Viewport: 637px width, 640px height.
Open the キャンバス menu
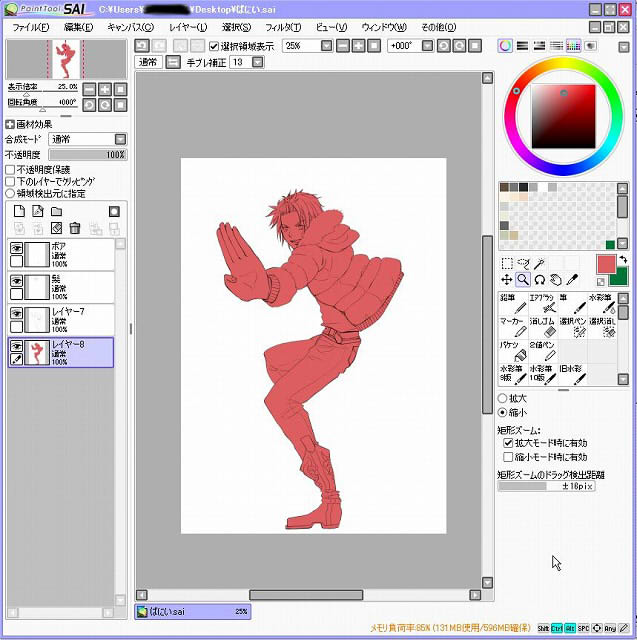pos(131,27)
